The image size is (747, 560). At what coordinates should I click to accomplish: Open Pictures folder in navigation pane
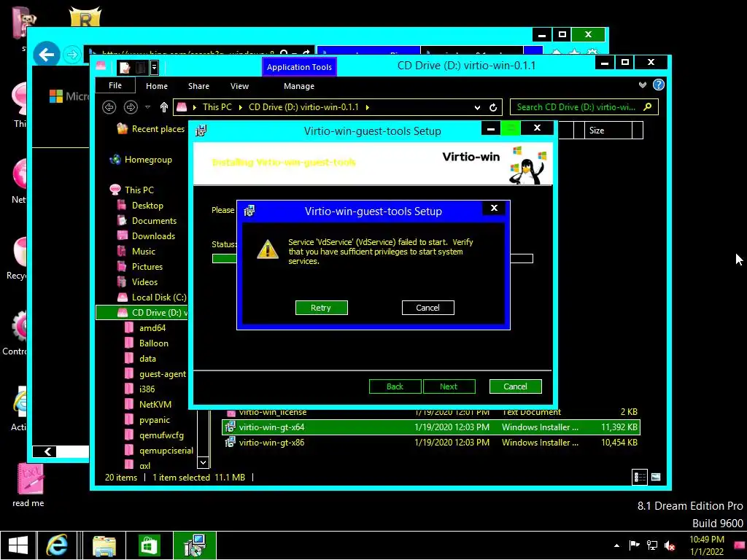(x=140, y=267)
